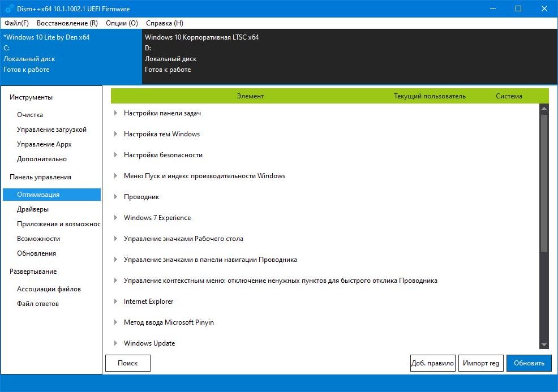Screen dimensions: 558x392
Task: Expand the Настройки панели задач section
Action: 115,113
